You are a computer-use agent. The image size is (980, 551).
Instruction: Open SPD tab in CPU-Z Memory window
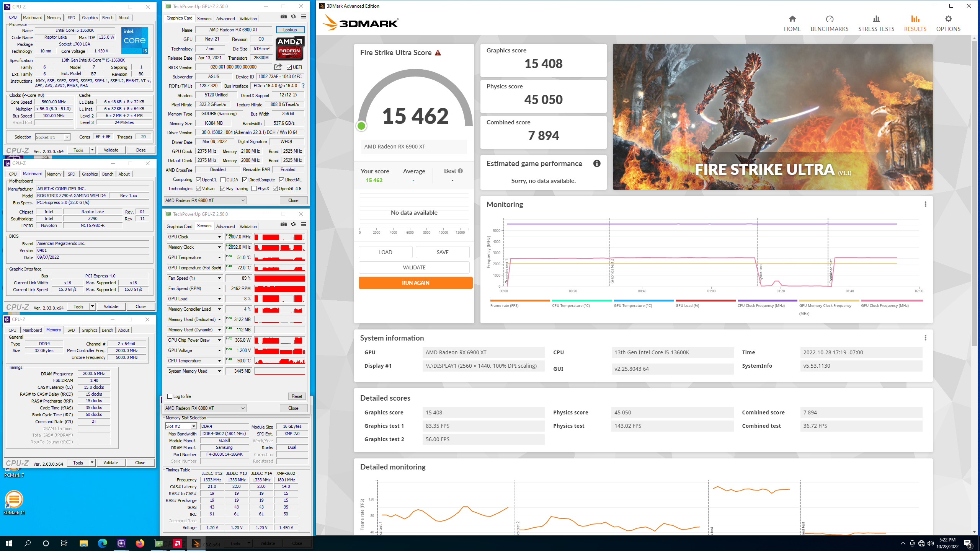tap(71, 330)
